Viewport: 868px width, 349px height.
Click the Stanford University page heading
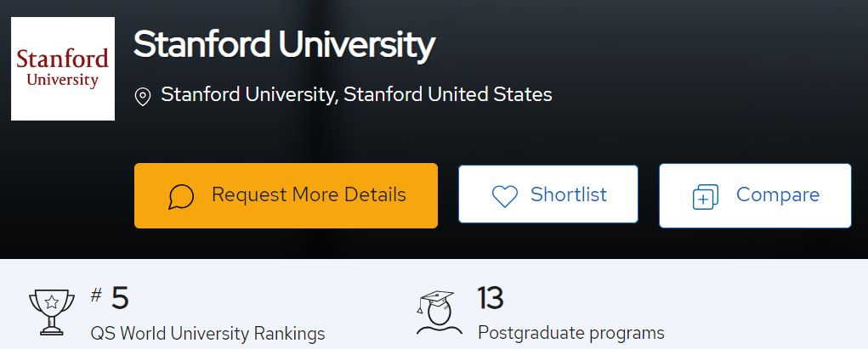tap(284, 45)
